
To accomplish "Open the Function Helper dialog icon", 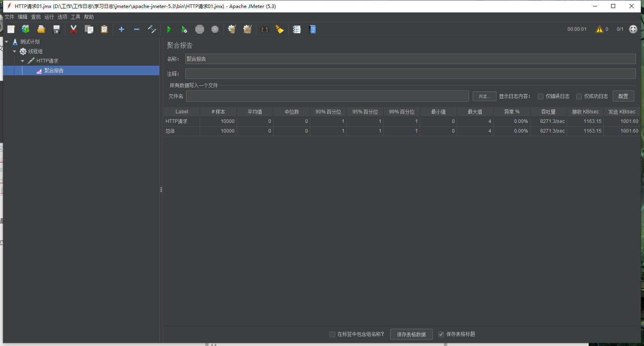I will [x=297, y=29].
